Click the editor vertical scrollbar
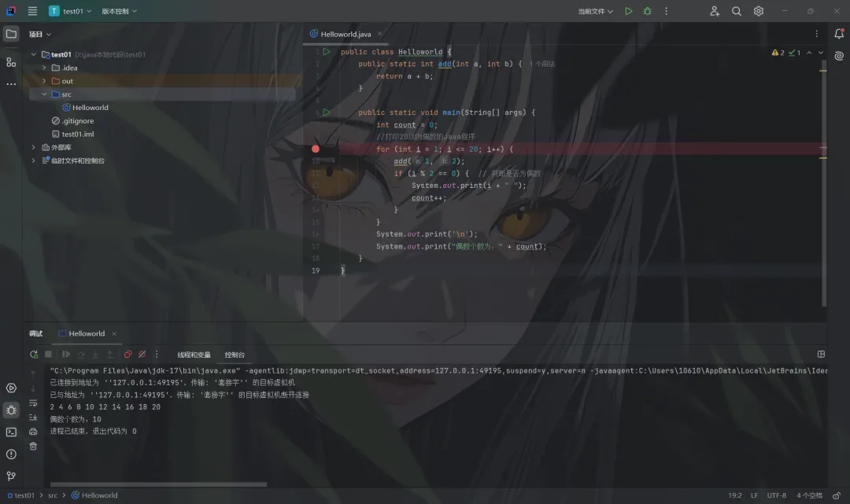This screenshot has width=850, height=504. coord(823,184)
